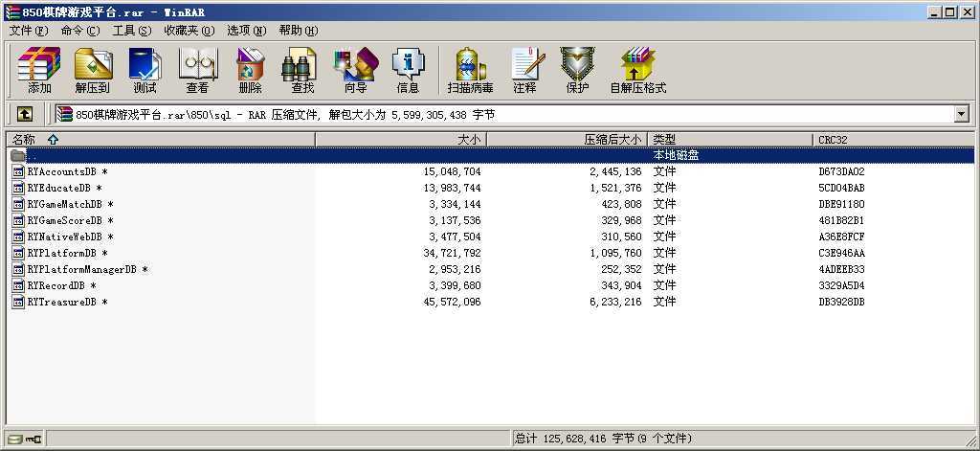Image resolution: width=980 pixels, height=451 pixels.
Task: Start 扫描病毒 (Virus Scan) tool
Action: pos(470,71)
